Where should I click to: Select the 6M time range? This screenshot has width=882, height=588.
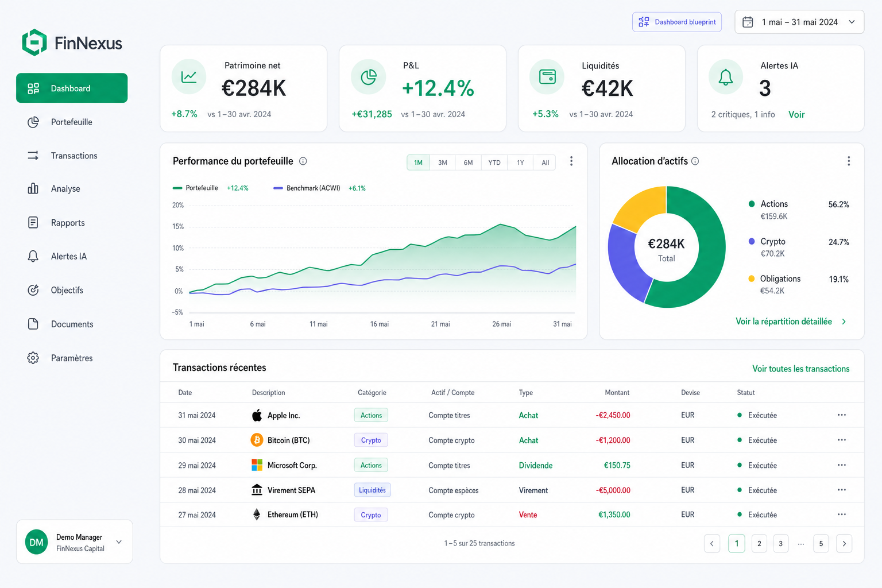pos(469,163)
